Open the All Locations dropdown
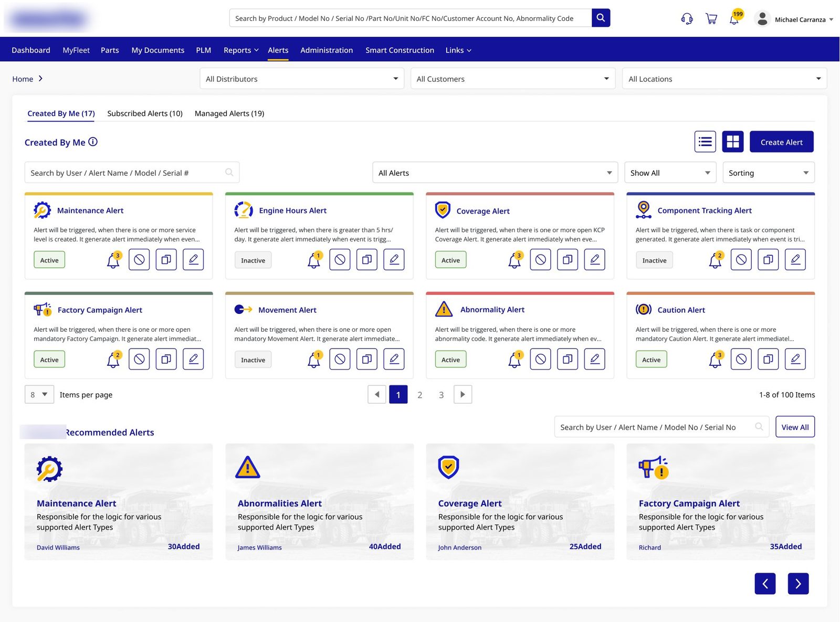Image resolution: width=840 pixels, height=622 pixels. point(724,79)
